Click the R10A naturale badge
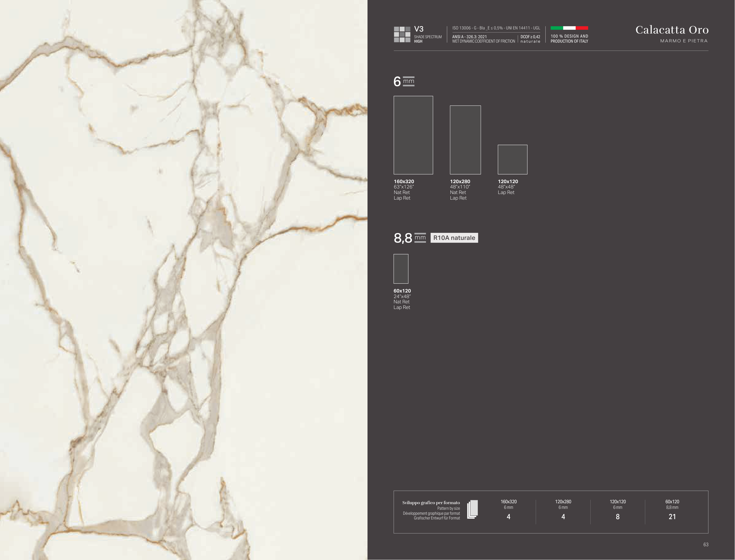Image resolution: width=735 pixels, height=560 pixels. click(x=454, y=238)
